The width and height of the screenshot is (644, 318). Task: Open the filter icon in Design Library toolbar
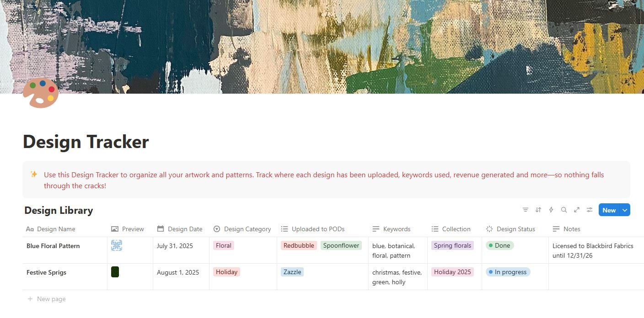[526, 210]
